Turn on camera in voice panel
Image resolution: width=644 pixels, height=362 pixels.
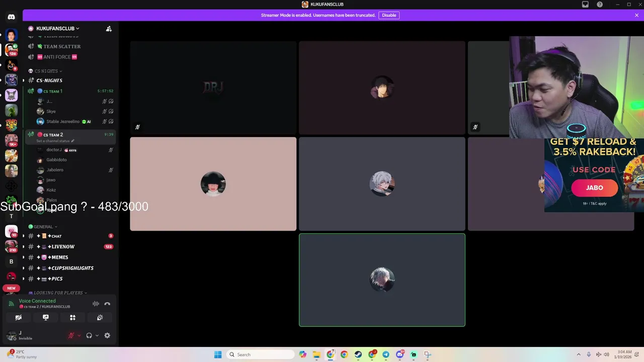point(18,317)
